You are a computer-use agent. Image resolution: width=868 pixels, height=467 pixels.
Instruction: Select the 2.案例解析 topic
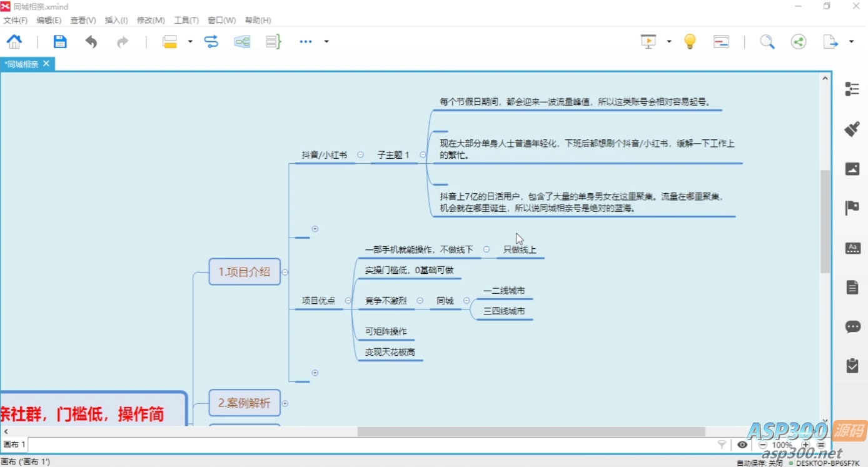click(x=245, y=403)
